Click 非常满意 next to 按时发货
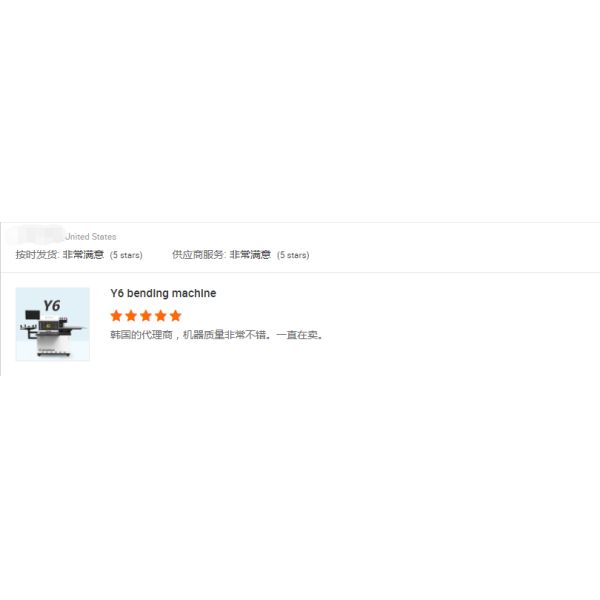This screenshot has height=600, width=600. [x=83, y=255]
